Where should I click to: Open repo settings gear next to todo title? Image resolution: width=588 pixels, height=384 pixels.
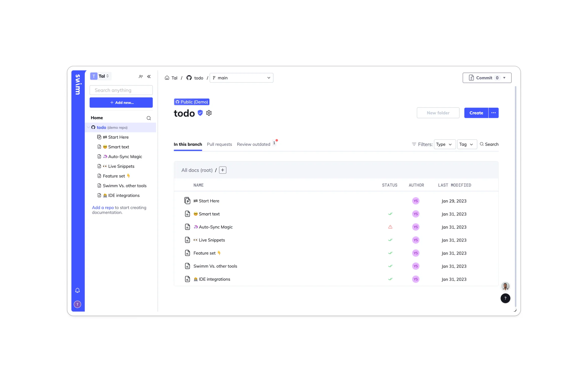tap(209, 113)
